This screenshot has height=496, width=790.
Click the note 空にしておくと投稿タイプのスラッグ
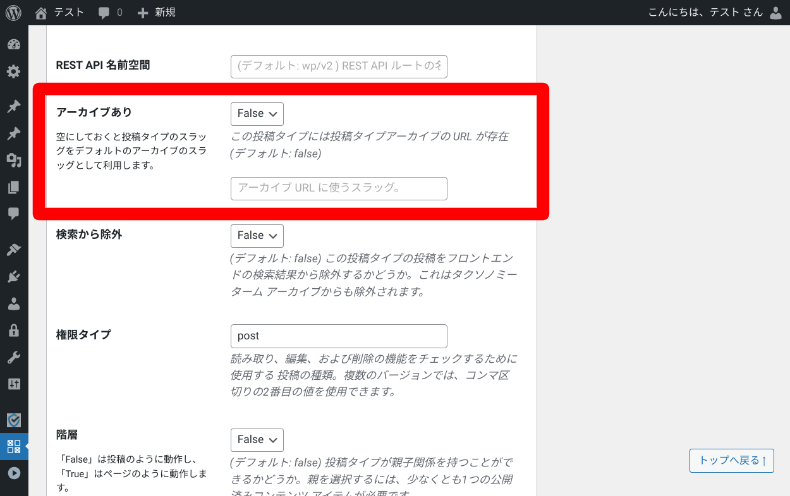pos(131,151)
